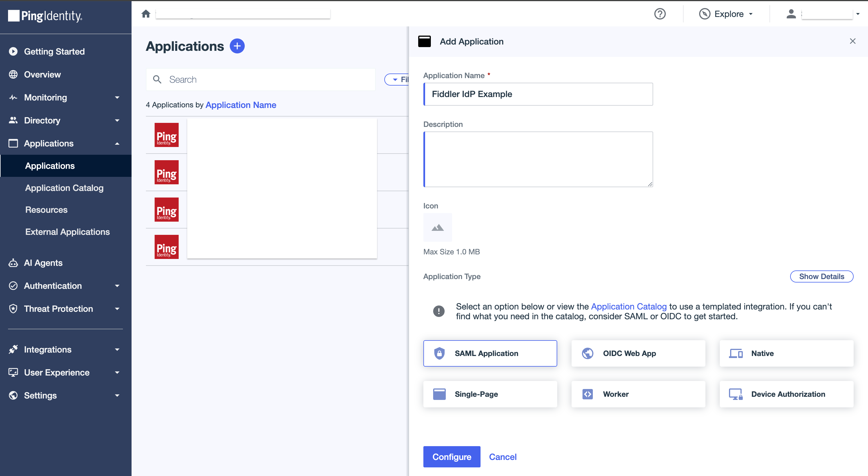This screenshot has height=476, width=868.
Task: Expand the Settings menu arrow
Action: (x=117, y=396)
